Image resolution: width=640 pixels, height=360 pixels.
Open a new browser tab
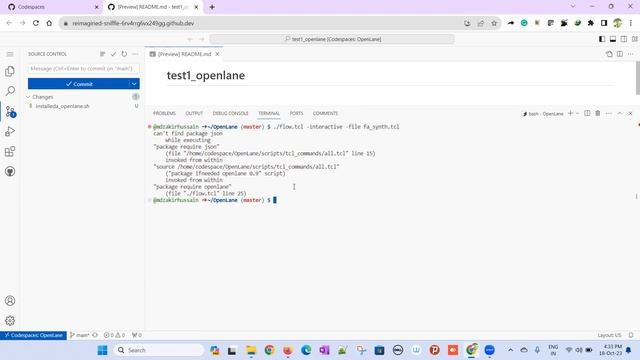212,7
